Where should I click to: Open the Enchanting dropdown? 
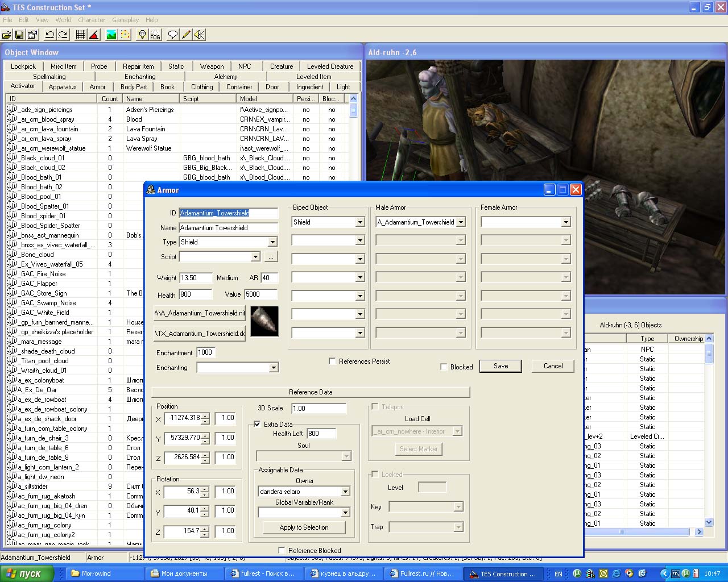point(274,368)
